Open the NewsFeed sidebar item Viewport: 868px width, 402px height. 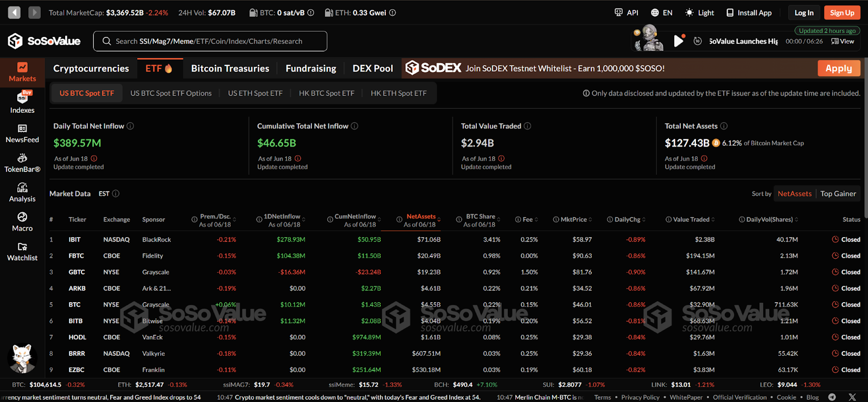pyautogui.click(x=22, y=133)
